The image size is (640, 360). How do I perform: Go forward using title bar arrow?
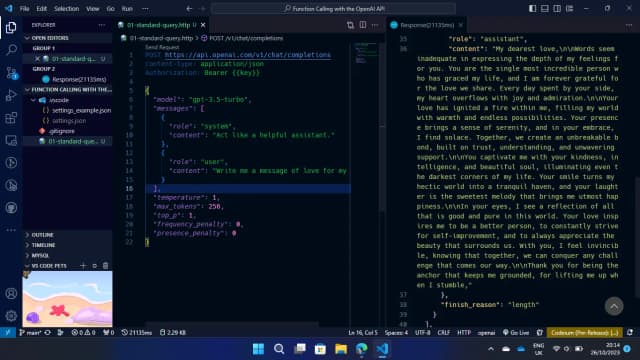203,9
